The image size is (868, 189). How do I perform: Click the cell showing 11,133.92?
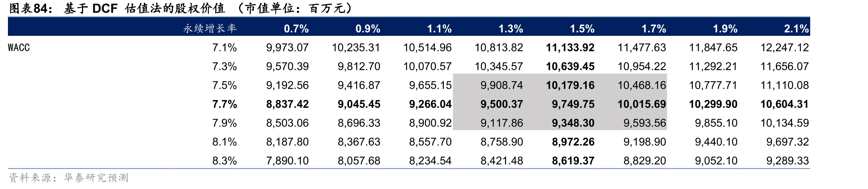[570, 48]
